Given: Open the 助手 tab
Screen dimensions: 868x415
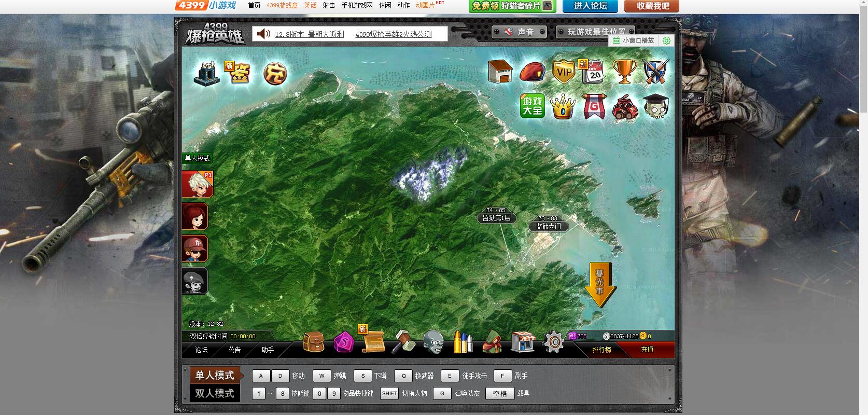Looking at the screenshot, I should pos(268,350).
